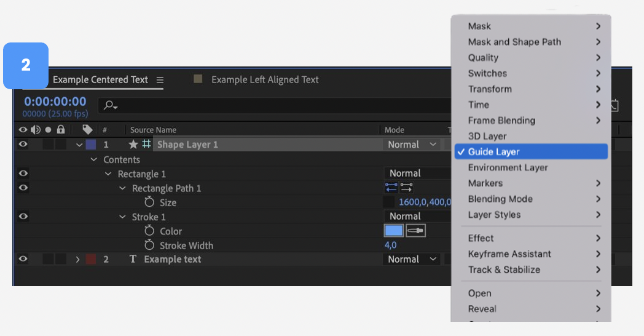Click the Size value 1600,0,400,0
This screenshot has width=644, height=336.
425,202
